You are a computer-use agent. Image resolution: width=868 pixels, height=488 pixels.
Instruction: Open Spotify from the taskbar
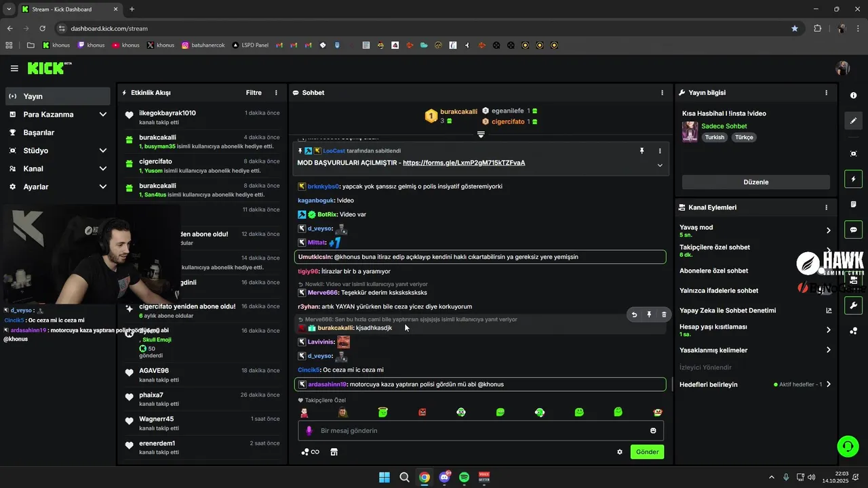[x=464, y=477]
